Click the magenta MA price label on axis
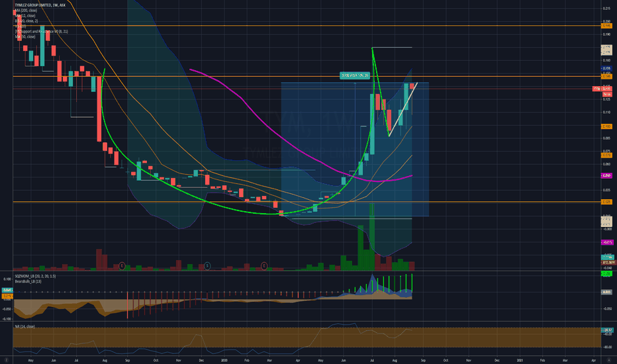617x364 pixels. click(x=606, y=175)
